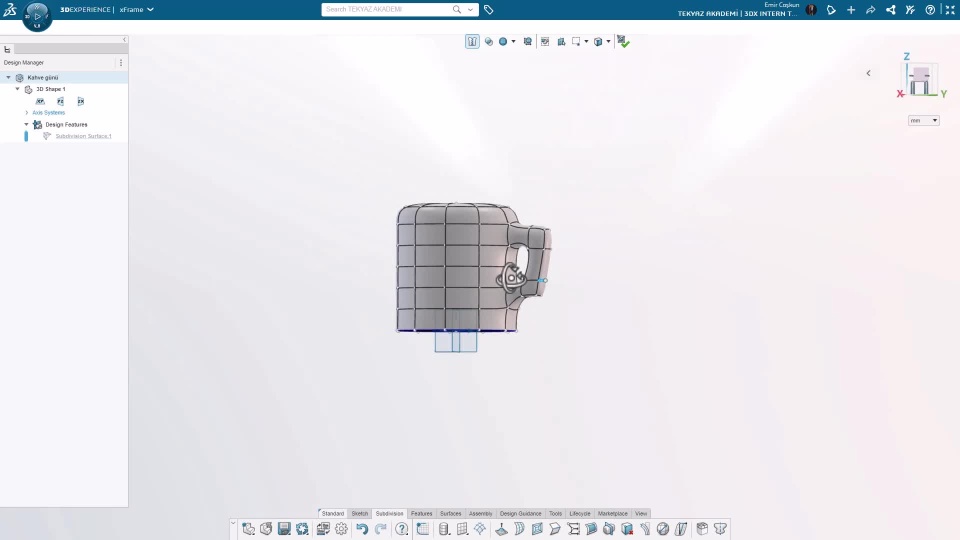Switch to the Design Guidance tab
960x540 pixels.
(x=520, y=514)
